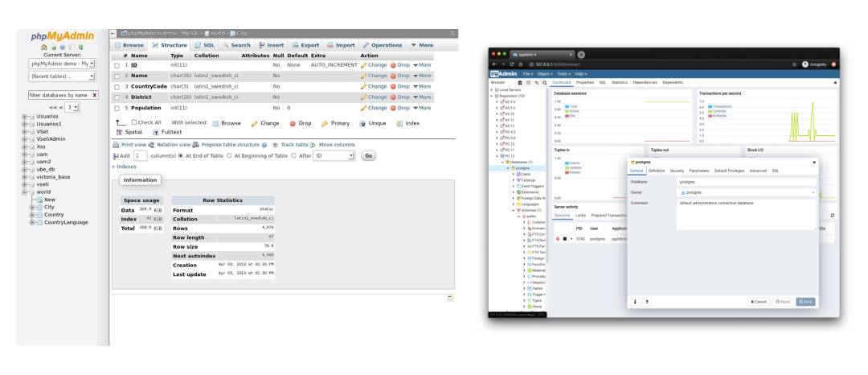Tick the checkbox for Population column

pos(117,109)
